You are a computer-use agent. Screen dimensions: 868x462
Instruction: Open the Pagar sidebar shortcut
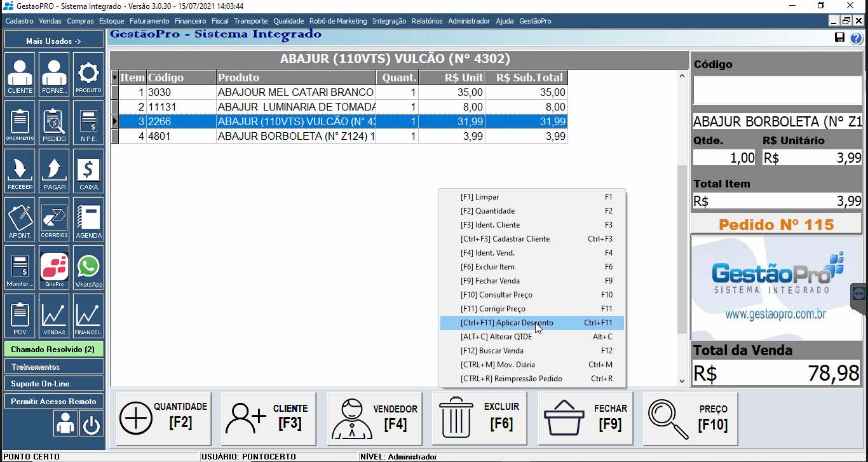[x=54, y=171]
